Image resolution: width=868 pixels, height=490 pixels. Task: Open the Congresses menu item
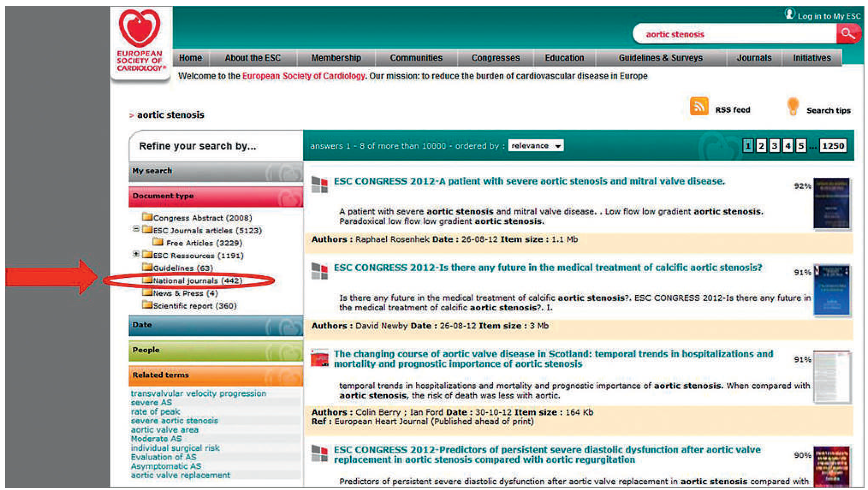click(495, 58)
